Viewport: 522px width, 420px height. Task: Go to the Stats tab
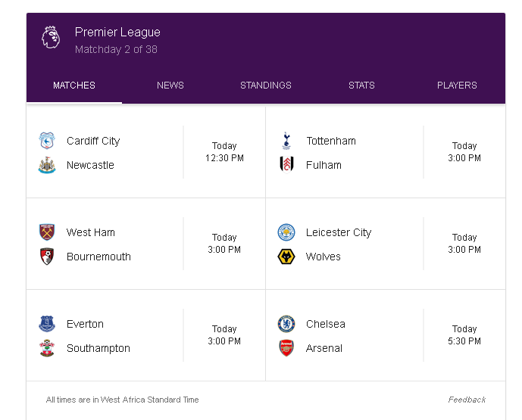(x=361, y=86)
